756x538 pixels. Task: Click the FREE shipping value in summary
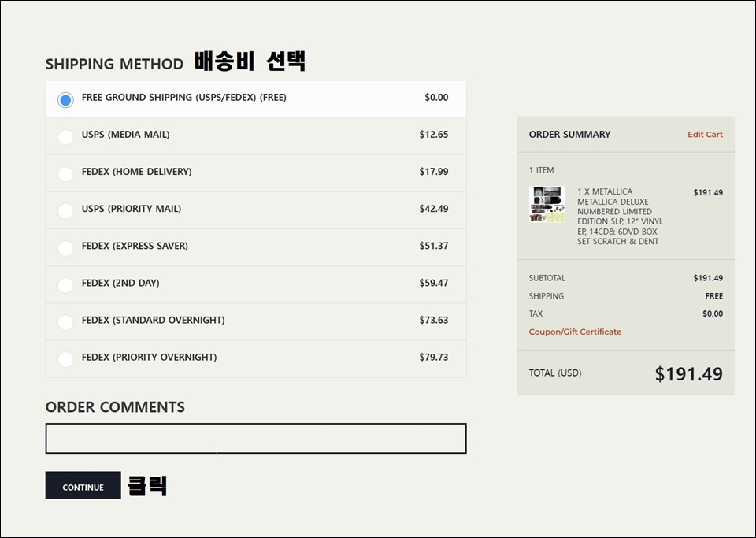click(x=714, y=296)
